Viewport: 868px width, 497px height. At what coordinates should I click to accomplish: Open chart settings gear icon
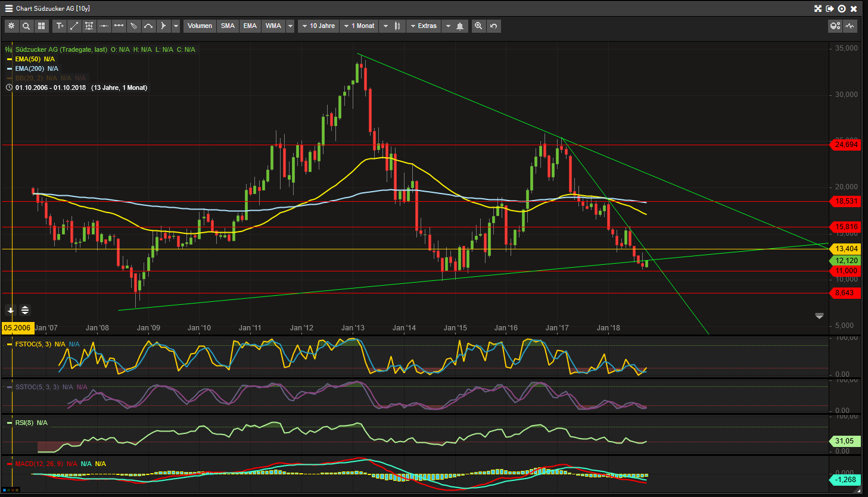[11, 26]
